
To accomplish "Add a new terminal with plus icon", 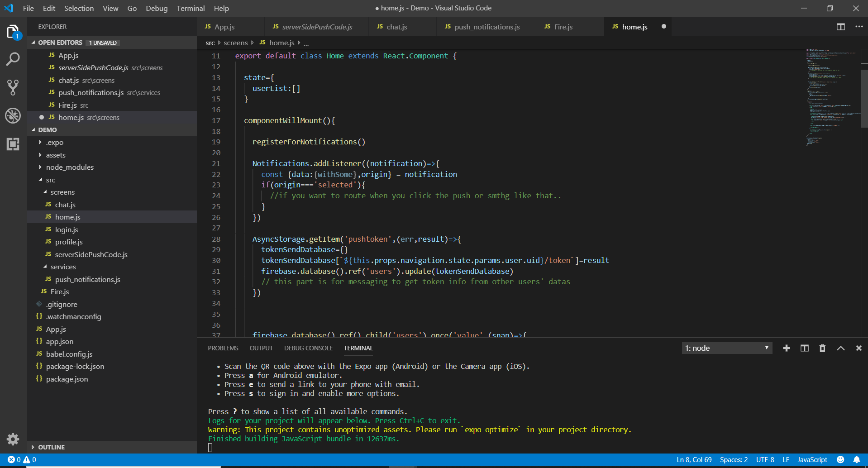I will click(x=787, y=348).
